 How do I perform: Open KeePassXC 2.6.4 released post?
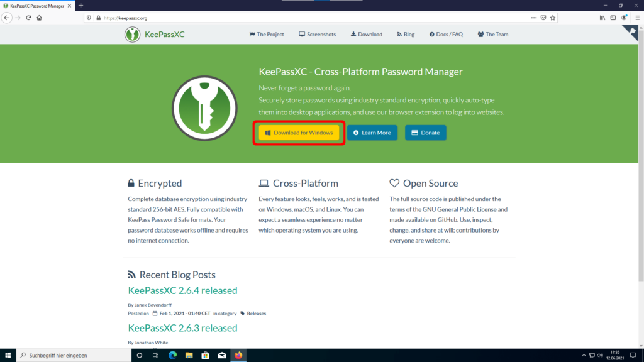pyautogui.click(x=183, y=290)
